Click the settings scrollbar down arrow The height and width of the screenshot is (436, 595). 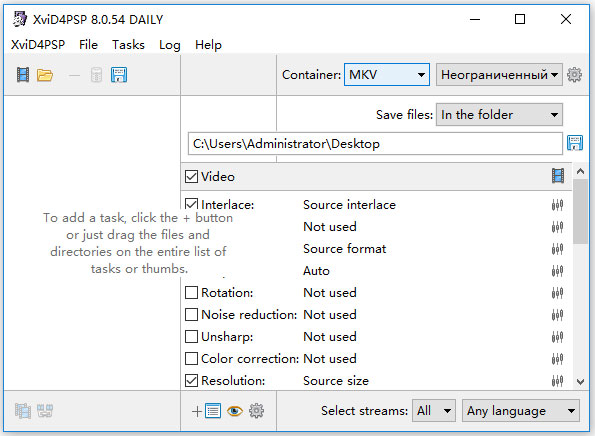[x=580, y=381]
